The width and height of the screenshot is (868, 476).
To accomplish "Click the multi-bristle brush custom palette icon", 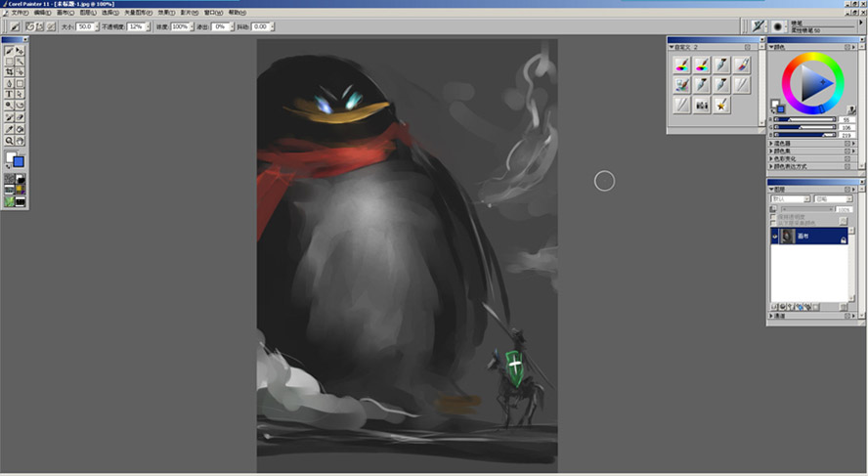I will pyautogui.click(x=702, y=105).
